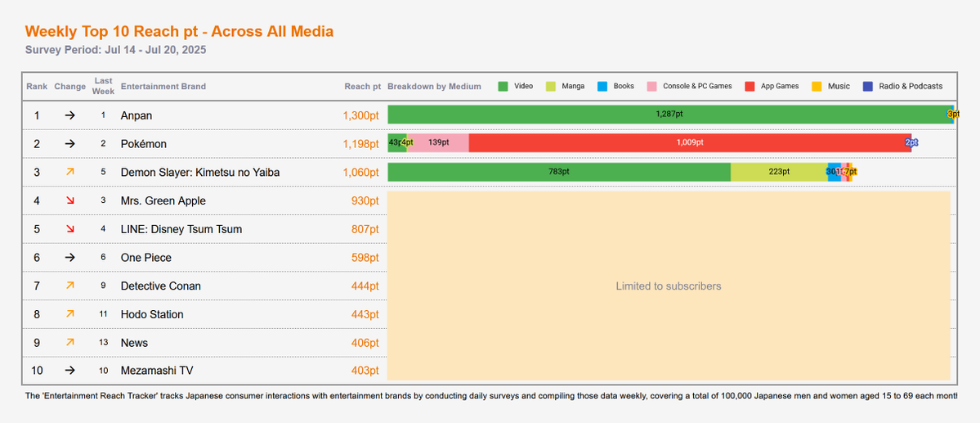Click the Change column header

click(x=70, y=87)
